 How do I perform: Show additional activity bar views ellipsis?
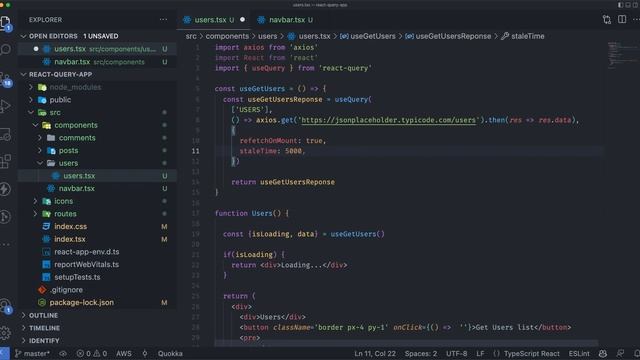click(x=6, y=244)
